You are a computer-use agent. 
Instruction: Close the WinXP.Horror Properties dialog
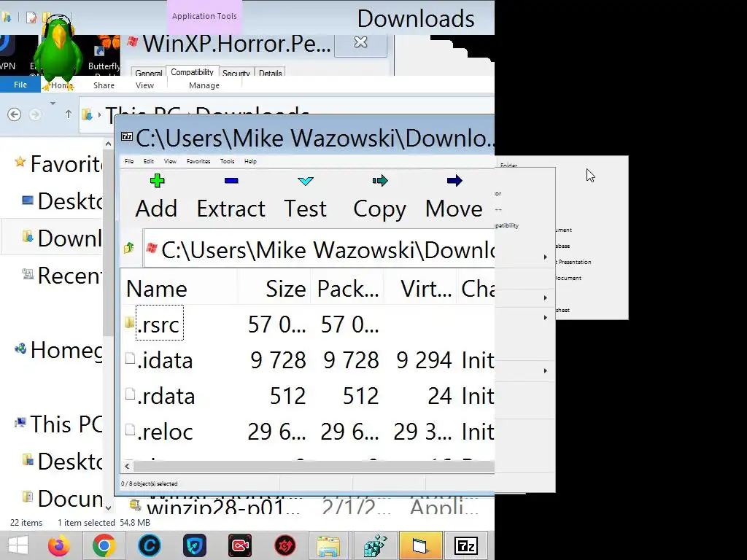360,42
